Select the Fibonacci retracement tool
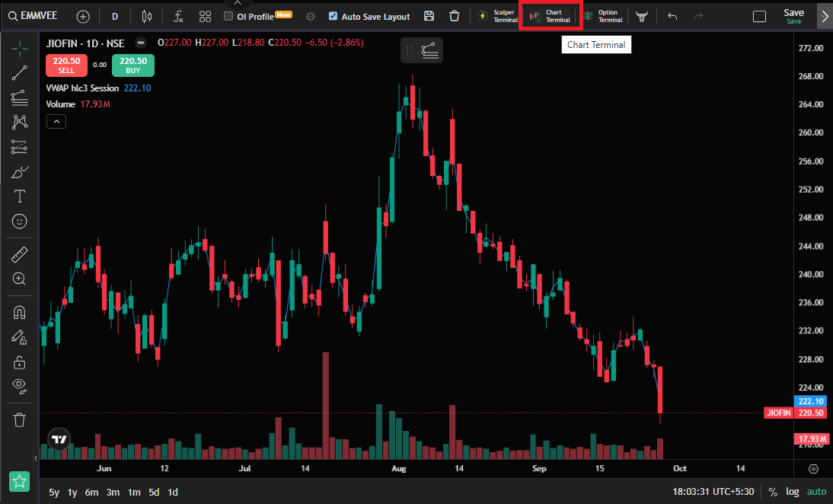The image size is (833, 504). (x=20, y=97)
